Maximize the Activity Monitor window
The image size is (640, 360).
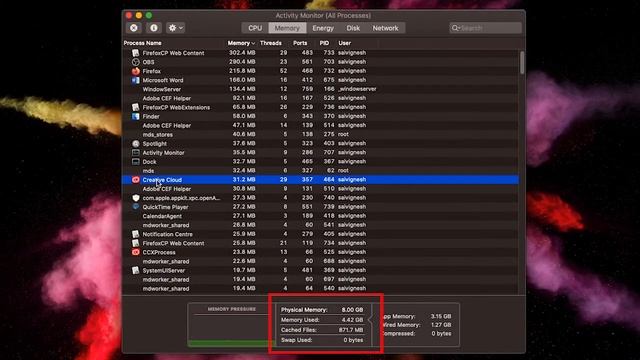pyautogui.click(x=149, y=16)
